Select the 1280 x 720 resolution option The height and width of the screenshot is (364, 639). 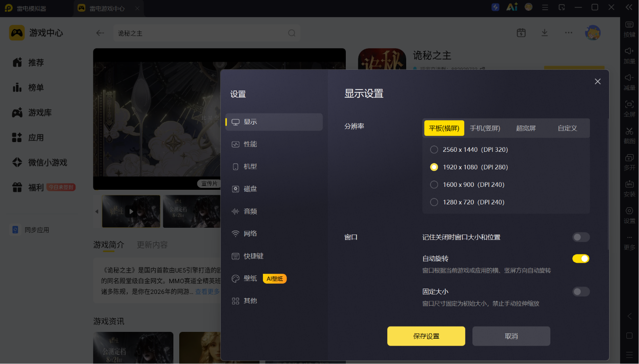467,202
